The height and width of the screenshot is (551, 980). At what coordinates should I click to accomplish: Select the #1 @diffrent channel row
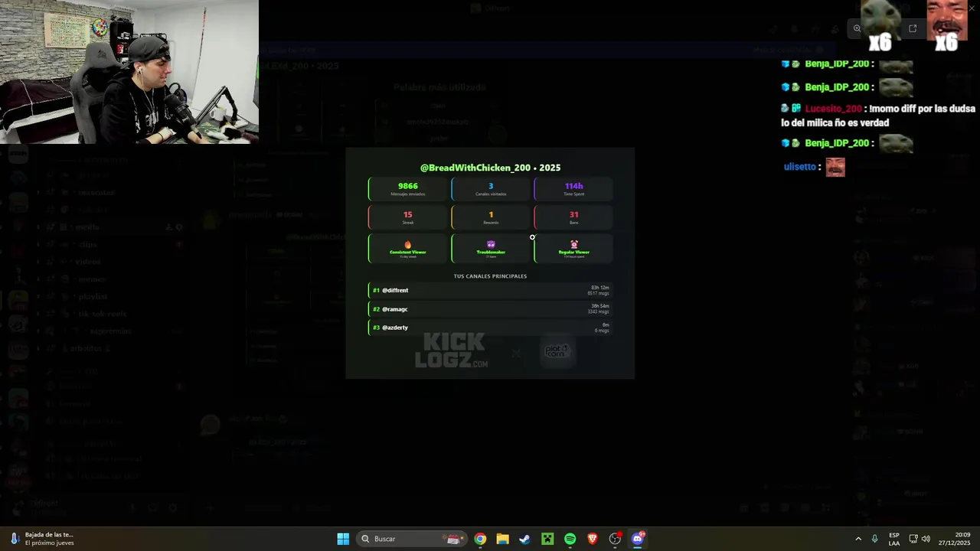click(x=490, y=291)
